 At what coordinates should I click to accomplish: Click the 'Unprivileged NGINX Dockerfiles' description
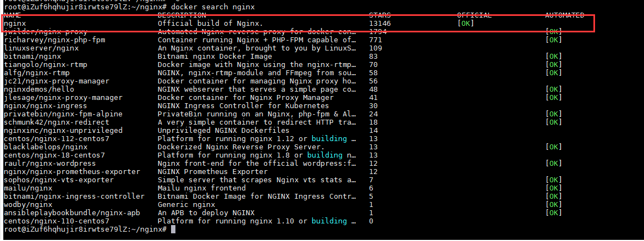(x=224, y=130)
